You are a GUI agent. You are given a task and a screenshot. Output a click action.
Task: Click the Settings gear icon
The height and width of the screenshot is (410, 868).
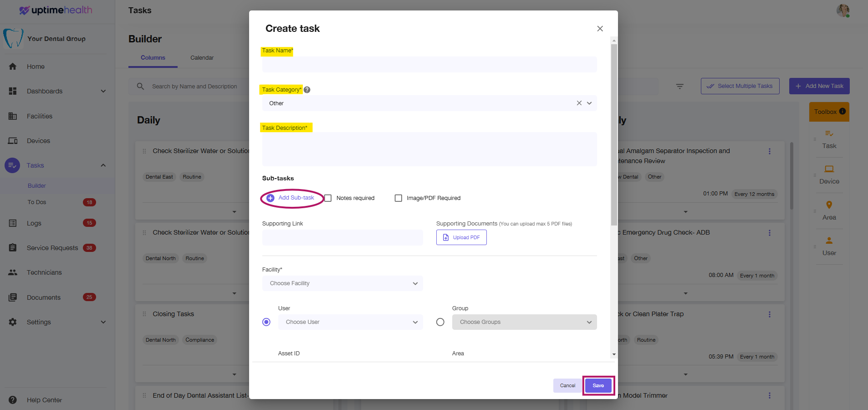pos(13,322)
